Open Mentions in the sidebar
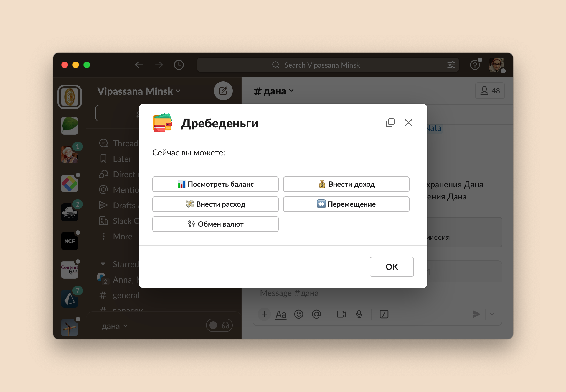 point(119,190)
